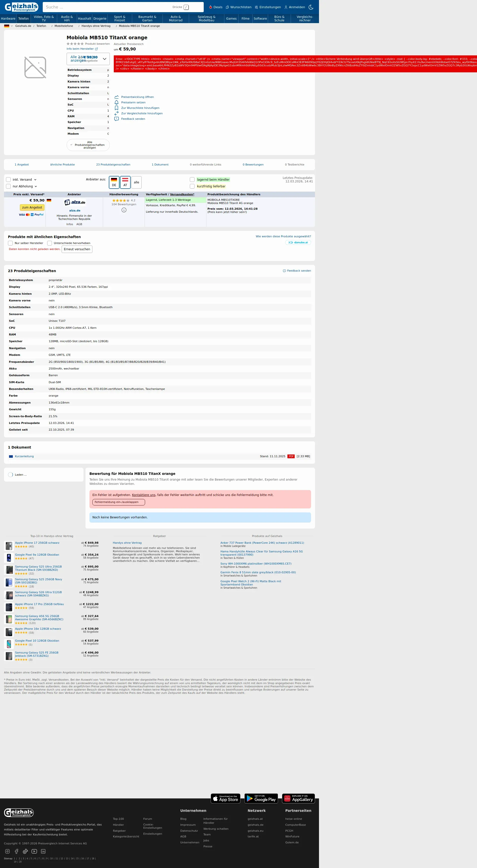
Task: Open the YouTube icon in the footer
Action: tap(34, 851)
